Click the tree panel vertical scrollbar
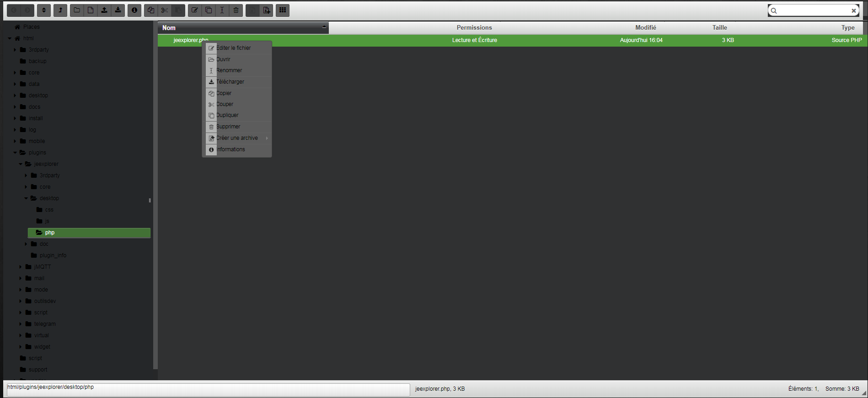 (155, 196)
